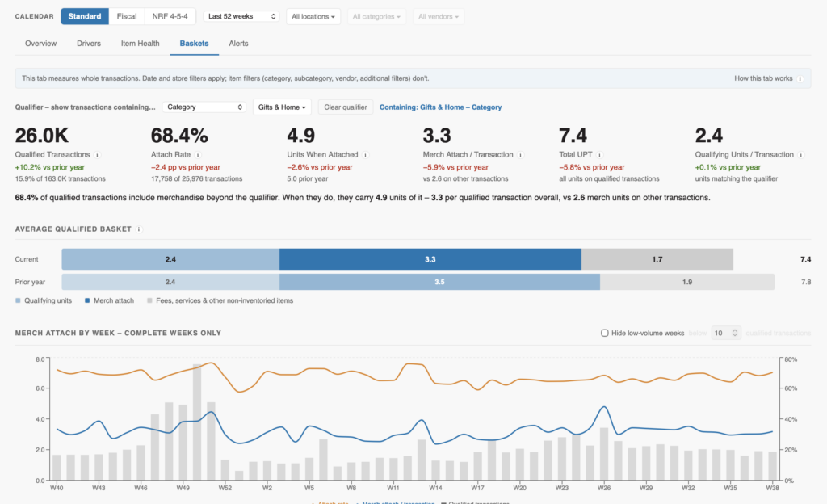Open the qualifier type Category dropdown
827x504 pixels.
(x=204, y=107)
